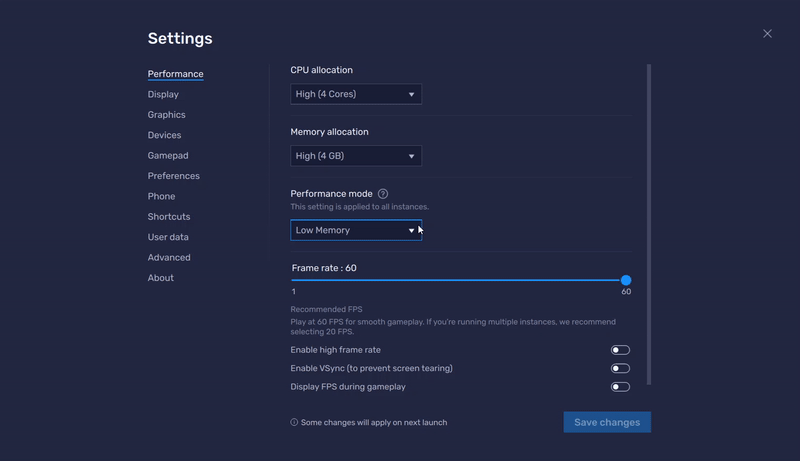Open the Performance mode Low Memory dropdown

click(356, 230)
